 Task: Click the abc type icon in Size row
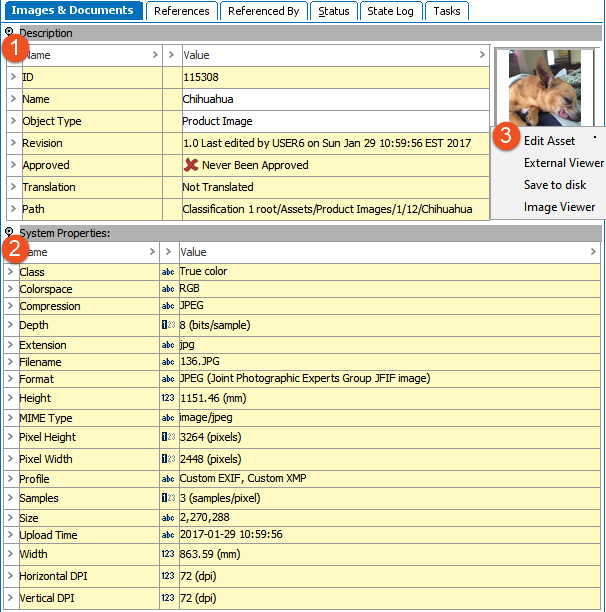point(168,518)
